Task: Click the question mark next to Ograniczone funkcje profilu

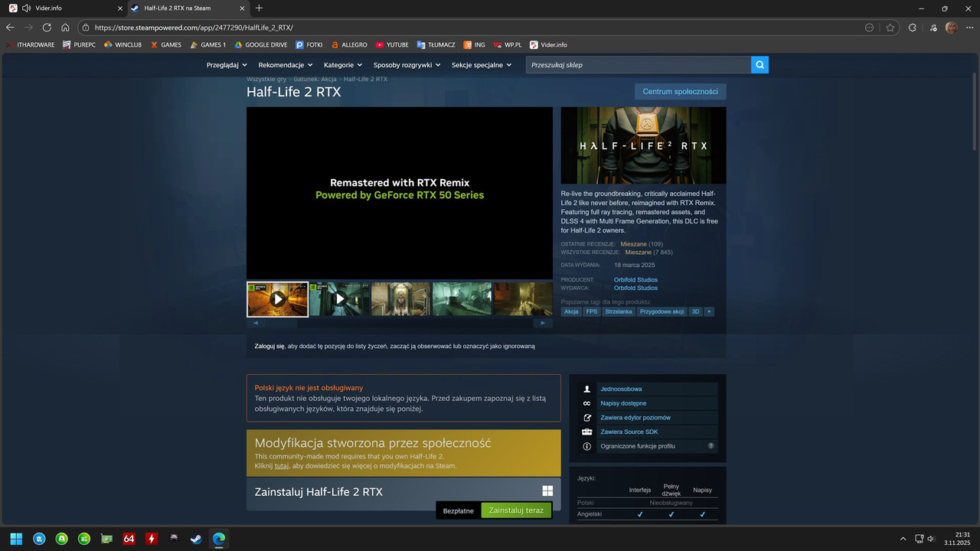Action: coord(711,446)
